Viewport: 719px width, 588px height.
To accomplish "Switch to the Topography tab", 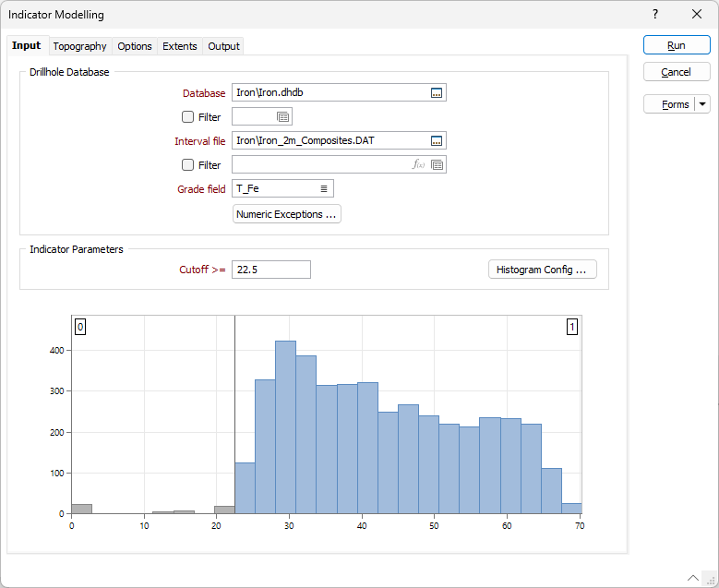I will coord(79,46).
